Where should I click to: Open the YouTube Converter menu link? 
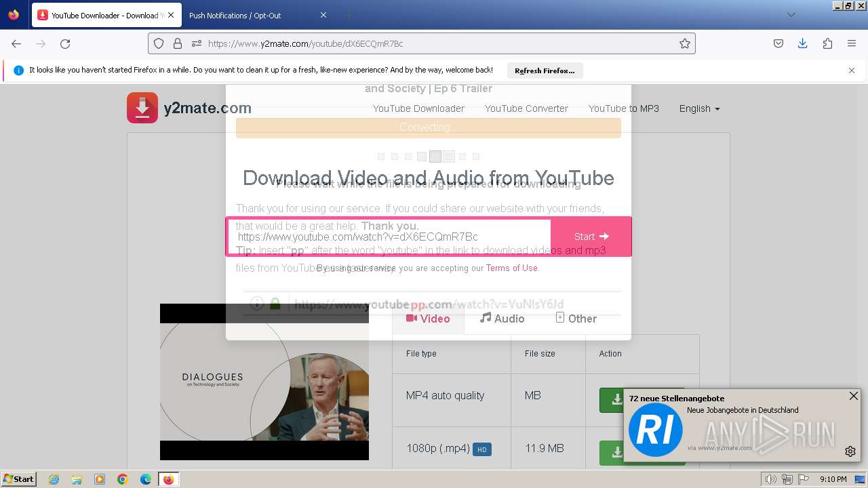pyautogui.click(x=526, y=108)
